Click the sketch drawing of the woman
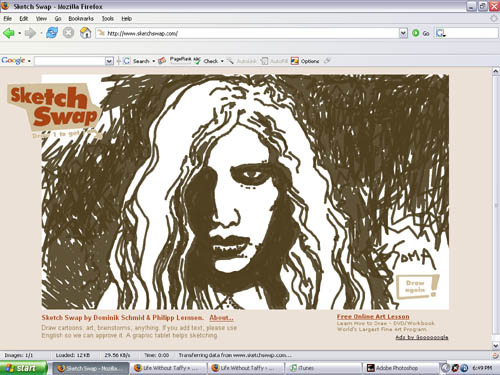Viewport: 500px width, 375px height. click(245, 192)
